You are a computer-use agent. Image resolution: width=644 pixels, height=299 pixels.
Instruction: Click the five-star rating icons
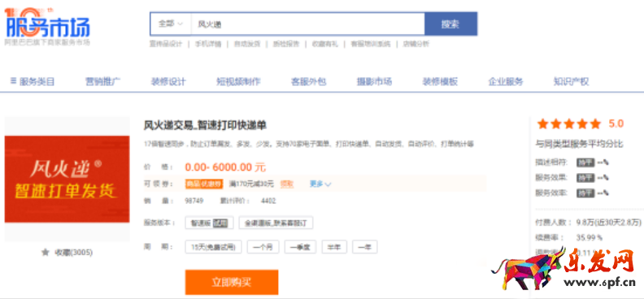pos(569,123)
